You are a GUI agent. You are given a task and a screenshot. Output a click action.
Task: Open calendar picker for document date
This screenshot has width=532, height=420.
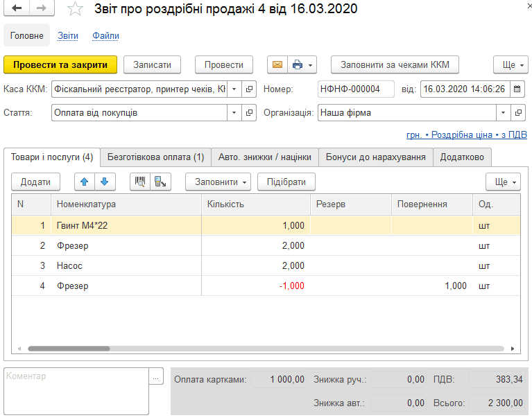point(517,89)
